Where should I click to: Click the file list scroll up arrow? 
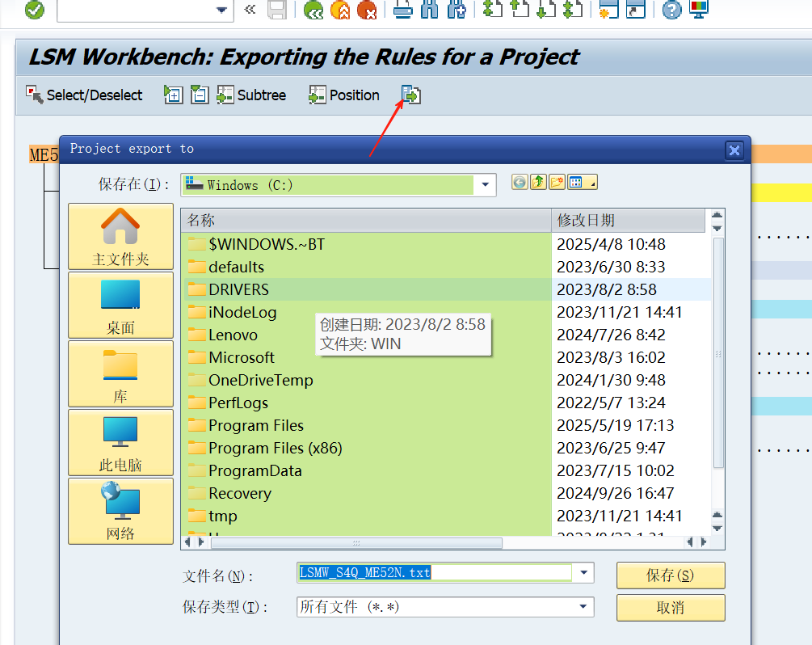(x=717, y=214)
